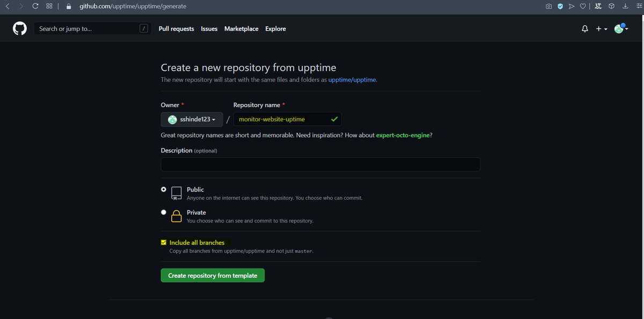Click the screenshot camera icon in the toolbar

548,6
